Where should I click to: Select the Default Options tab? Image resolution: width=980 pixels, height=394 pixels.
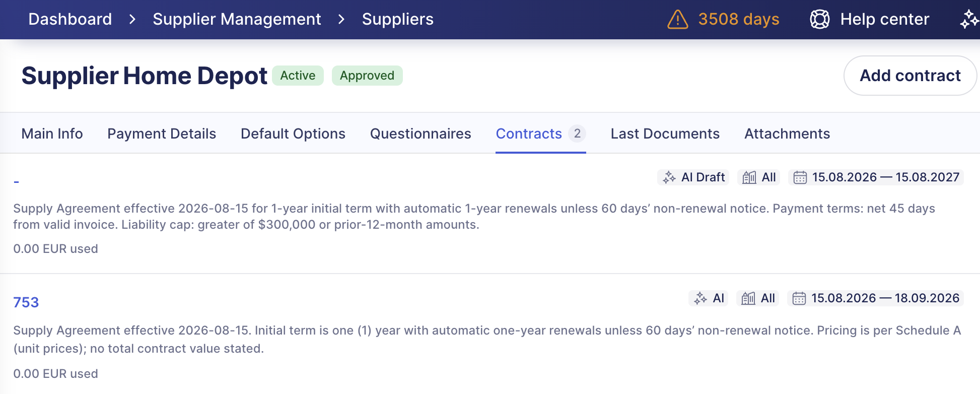pos(293,134)
